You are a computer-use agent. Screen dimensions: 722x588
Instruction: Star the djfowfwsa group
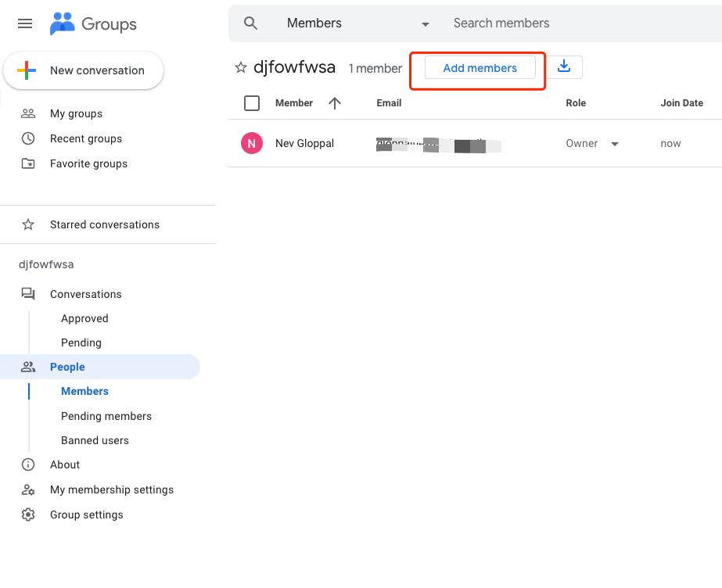(x=241, y=68)
